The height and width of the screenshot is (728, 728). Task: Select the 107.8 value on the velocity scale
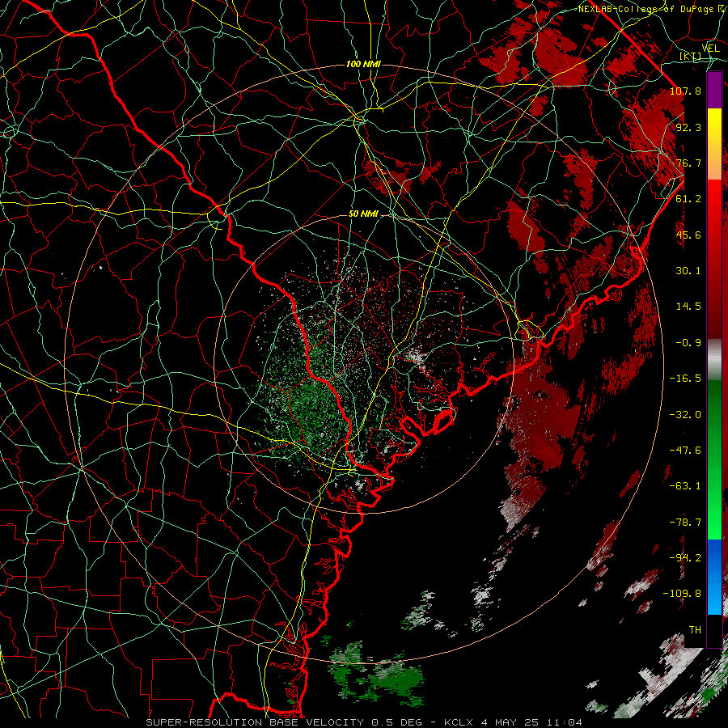tap(685, 91)
